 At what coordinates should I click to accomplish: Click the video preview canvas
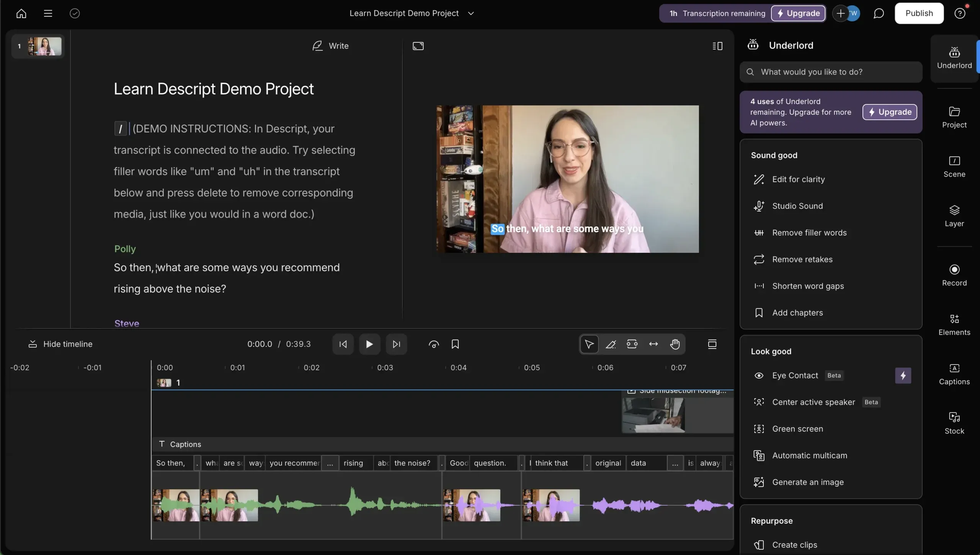click(x=568, y=179)
